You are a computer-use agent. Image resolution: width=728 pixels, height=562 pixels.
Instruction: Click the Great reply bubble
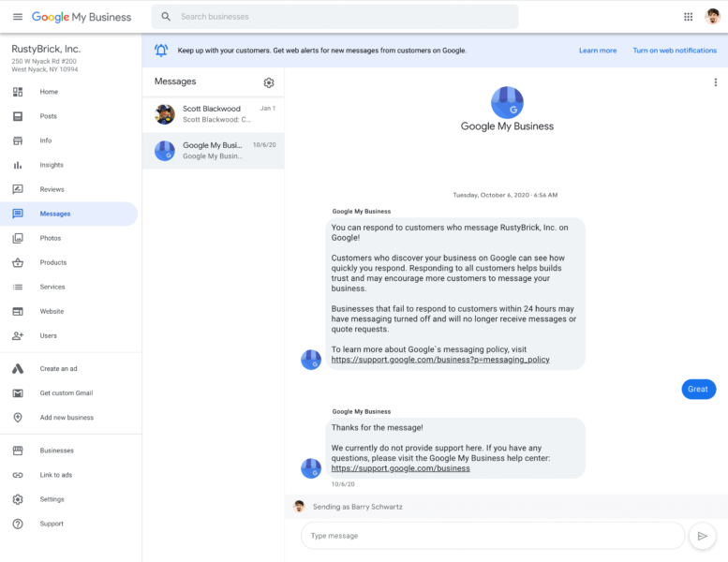(698, 389)
